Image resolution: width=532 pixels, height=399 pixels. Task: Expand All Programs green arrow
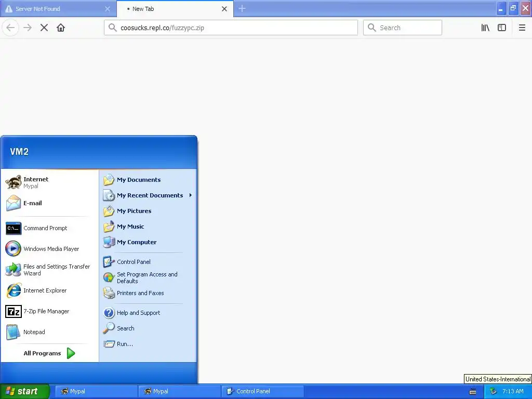click(71, 353)
